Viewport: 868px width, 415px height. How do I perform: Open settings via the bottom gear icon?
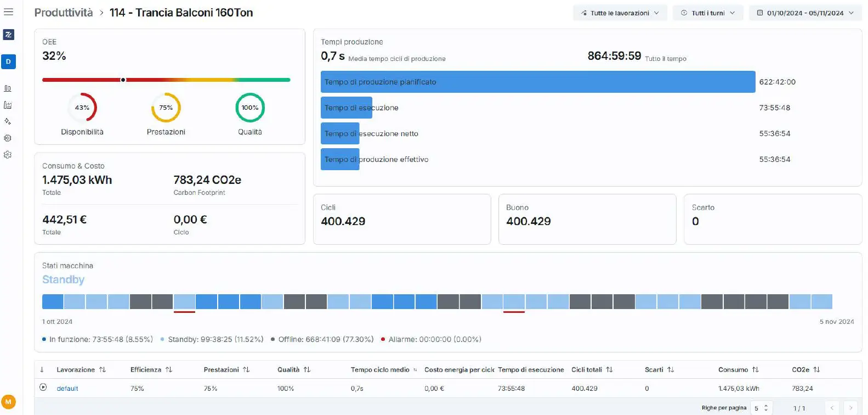(8, 155)
